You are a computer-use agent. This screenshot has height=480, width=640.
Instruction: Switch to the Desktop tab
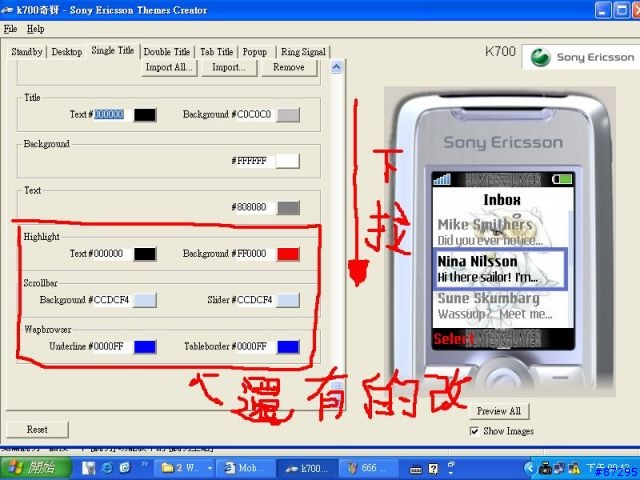[x=67, y=52]
